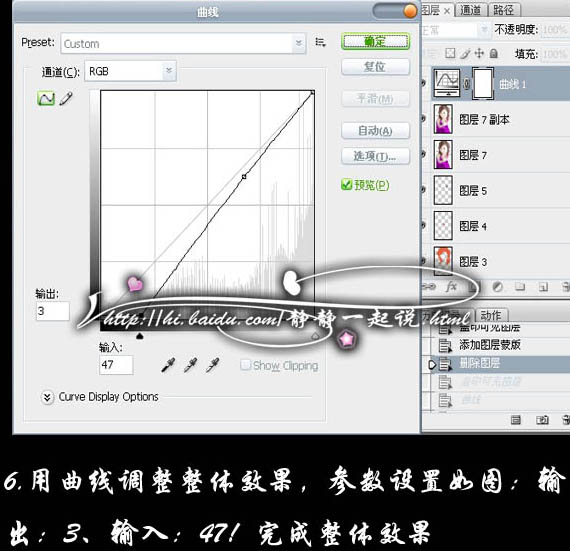
Task: Click the lock all padlock icon
Action: coord(494,54)
